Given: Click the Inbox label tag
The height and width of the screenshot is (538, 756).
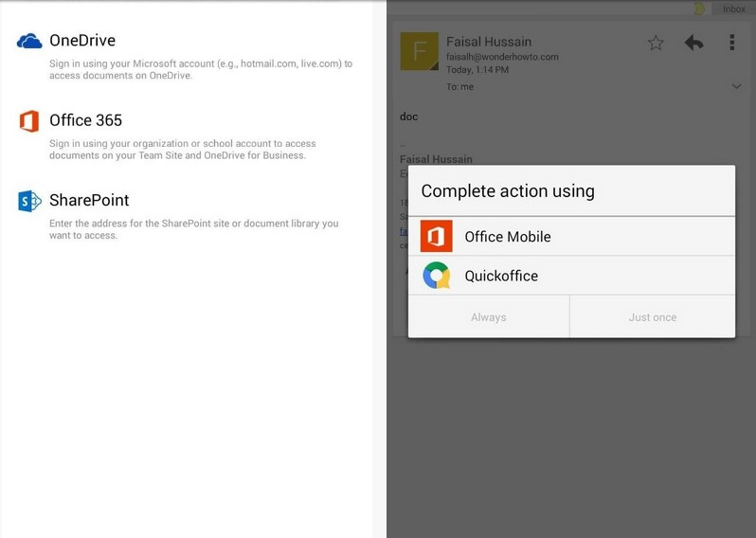Looking at the screenshot, I should click(x=733, y=9).
